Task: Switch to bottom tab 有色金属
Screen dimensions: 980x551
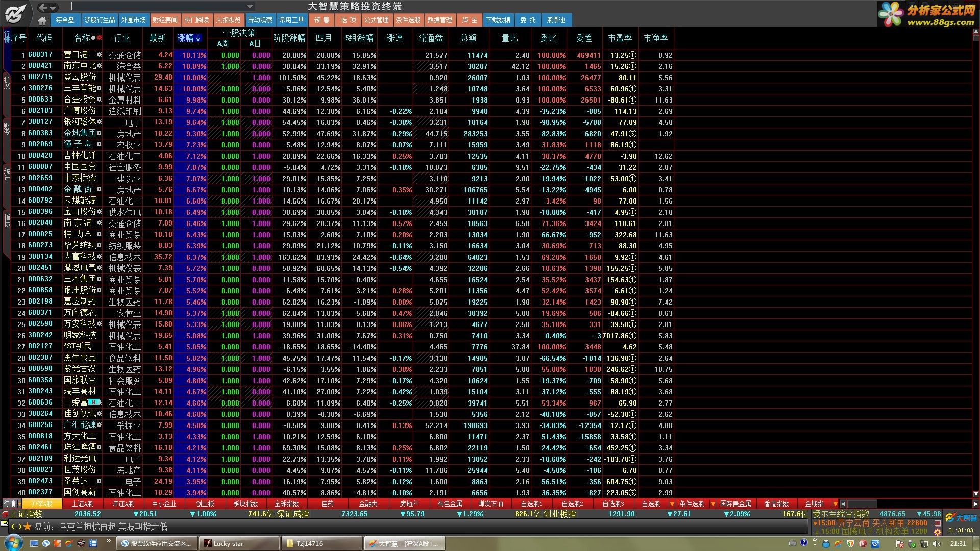Action: (x=450, y=504)
